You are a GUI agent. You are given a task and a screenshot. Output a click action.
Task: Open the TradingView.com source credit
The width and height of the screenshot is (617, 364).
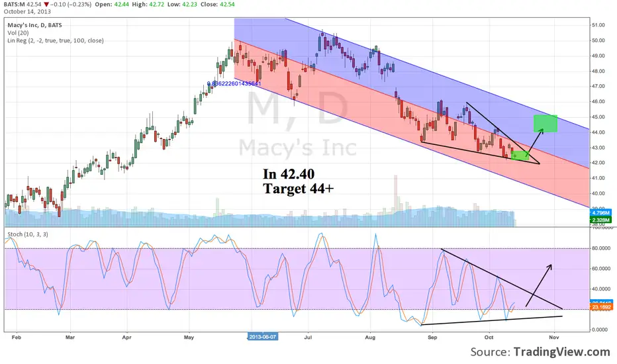tap(561, 352)
